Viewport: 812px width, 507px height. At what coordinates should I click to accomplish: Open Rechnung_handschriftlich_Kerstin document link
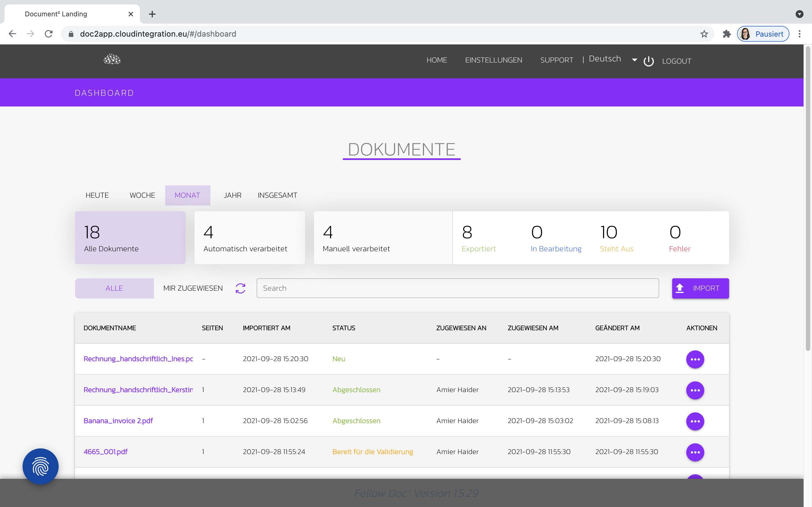tap(138, 390)
